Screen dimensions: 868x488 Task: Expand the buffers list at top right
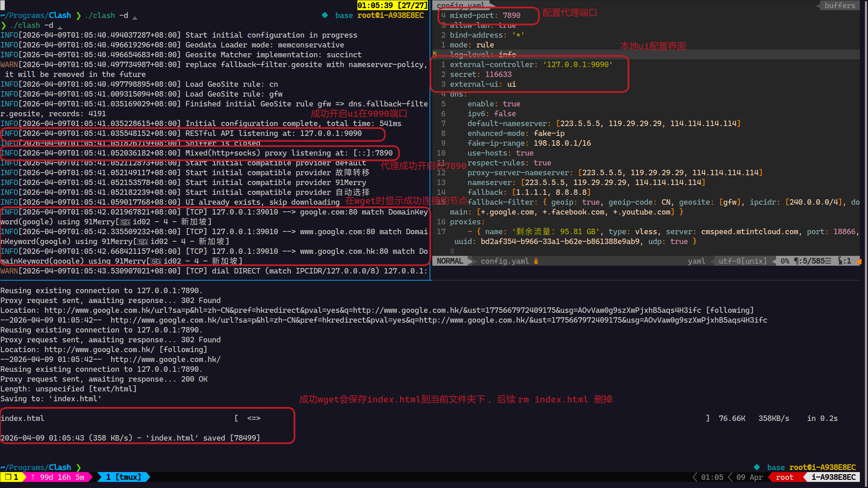839,5
